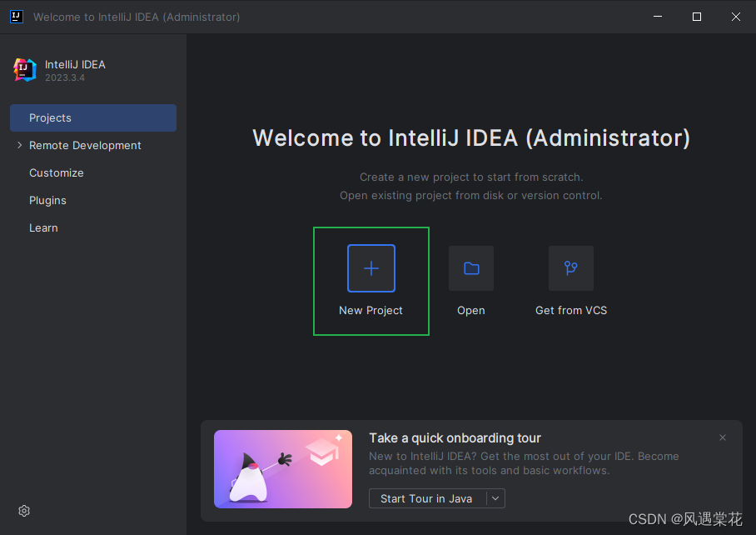The height and width of the screenshot is (535, 756).
Task: Select the Projects tab
Action: pyautogui.click(x=93, y=117)
